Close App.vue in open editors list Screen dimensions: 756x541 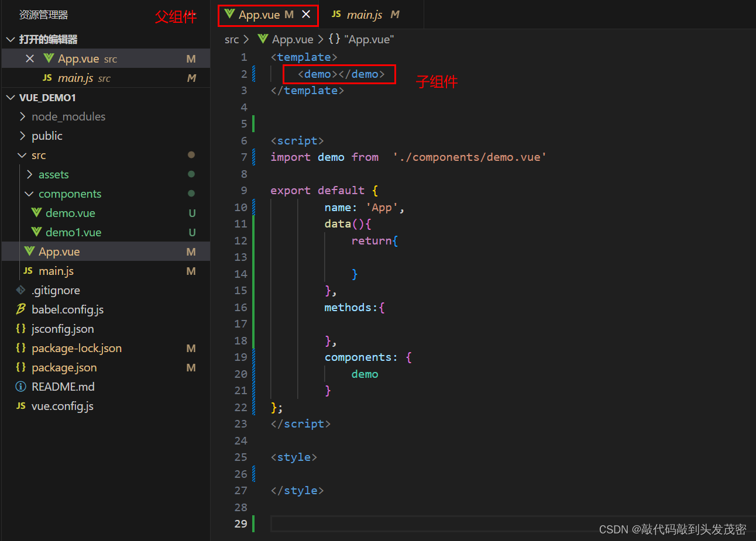coord(30,58)
